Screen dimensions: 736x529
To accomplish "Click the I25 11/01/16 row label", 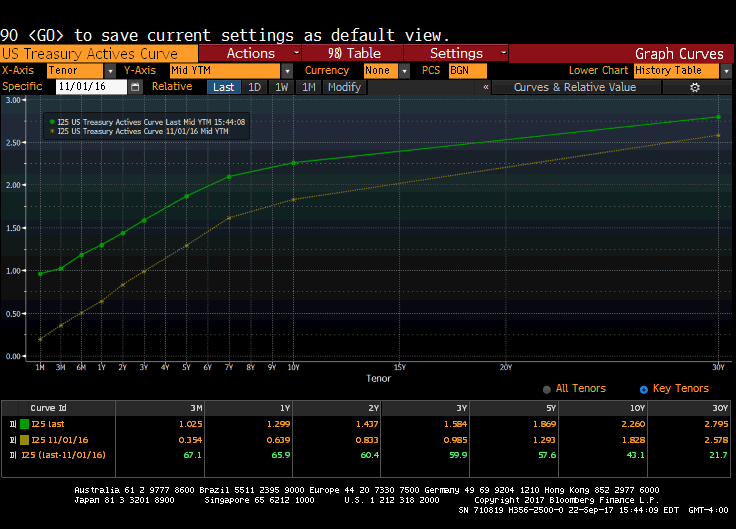I will [x=60, y=440].
